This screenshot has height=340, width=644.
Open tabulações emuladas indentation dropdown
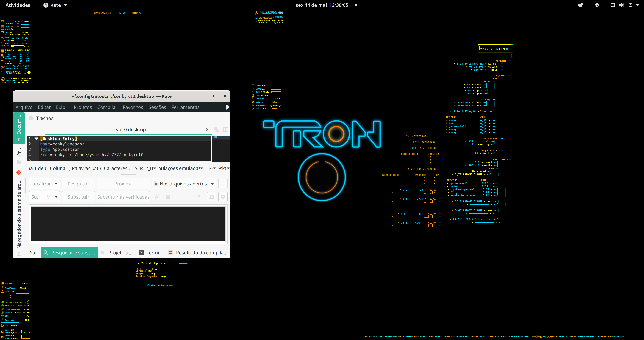point(181,168)
